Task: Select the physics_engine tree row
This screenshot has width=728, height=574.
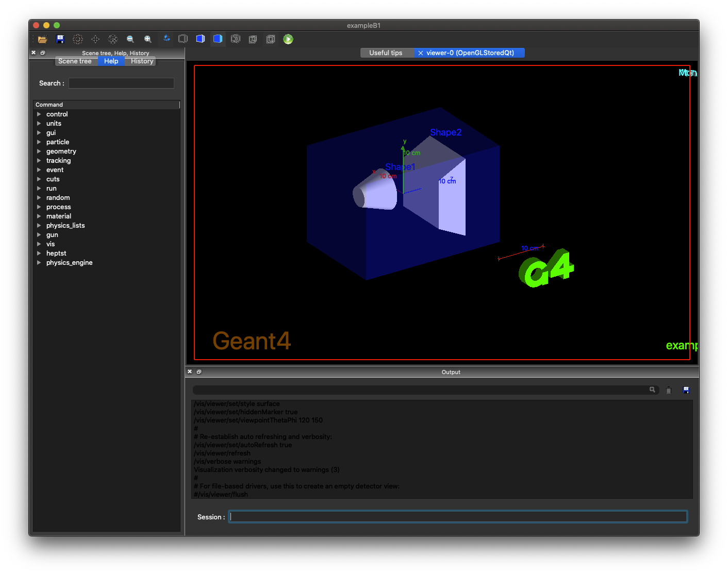Action: pos(107,263)
